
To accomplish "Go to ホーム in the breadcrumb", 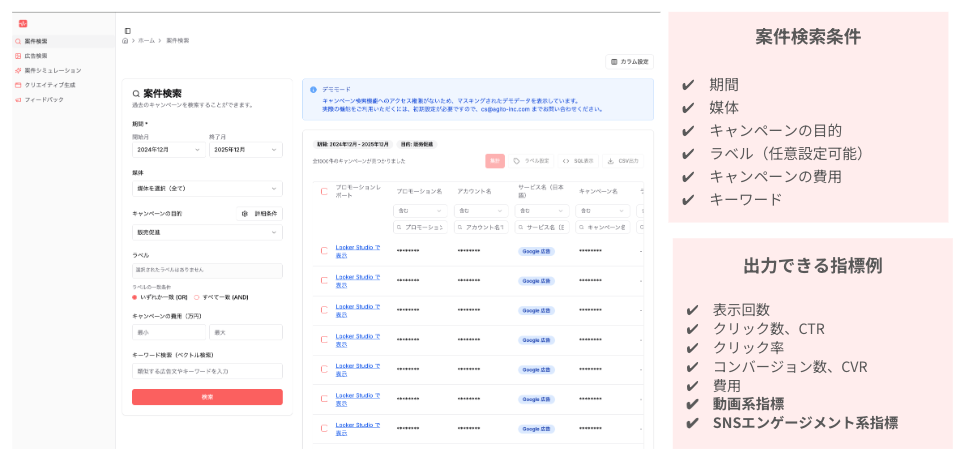I will coord(146,41).
